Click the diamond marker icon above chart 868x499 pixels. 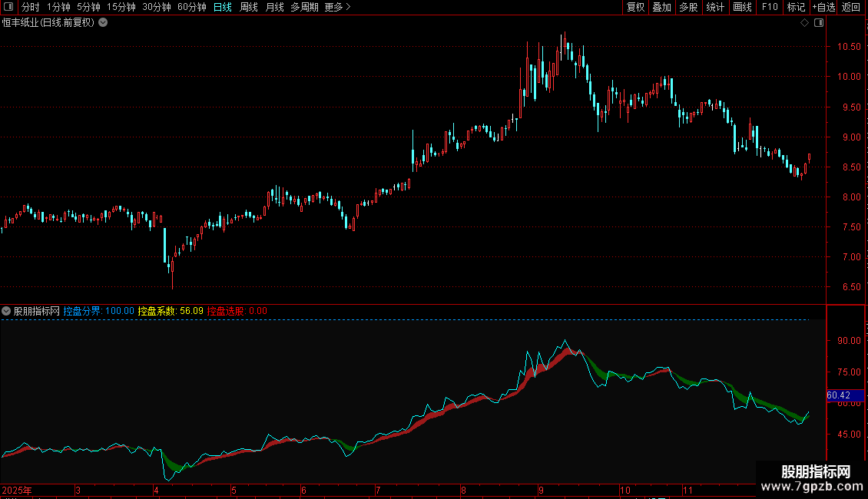(804, 23)
